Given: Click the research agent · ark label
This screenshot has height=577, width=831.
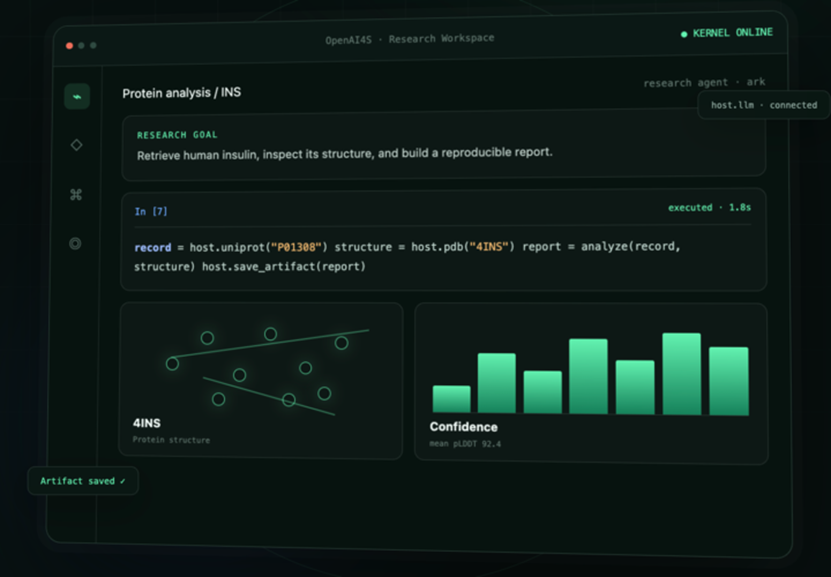Looking at the screenshot, I should click(x=704, y=82).
